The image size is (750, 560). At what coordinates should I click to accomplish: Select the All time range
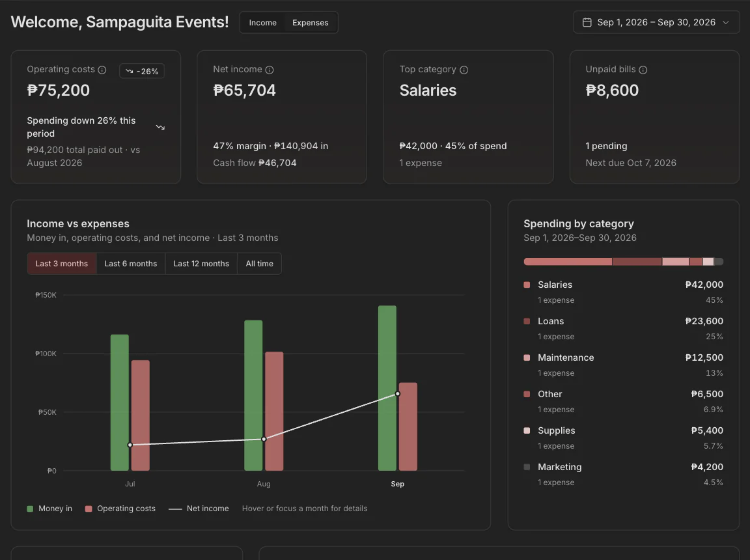coord(259,264)
